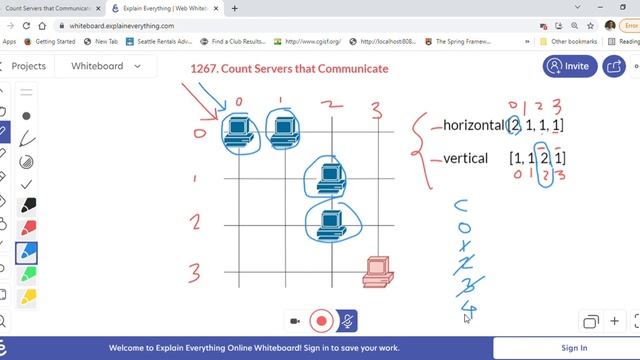This screenshot has height=360, width=640.
Task: Click the install app icon in address bar
Action: pyautogui.click(x=559, y=26)
